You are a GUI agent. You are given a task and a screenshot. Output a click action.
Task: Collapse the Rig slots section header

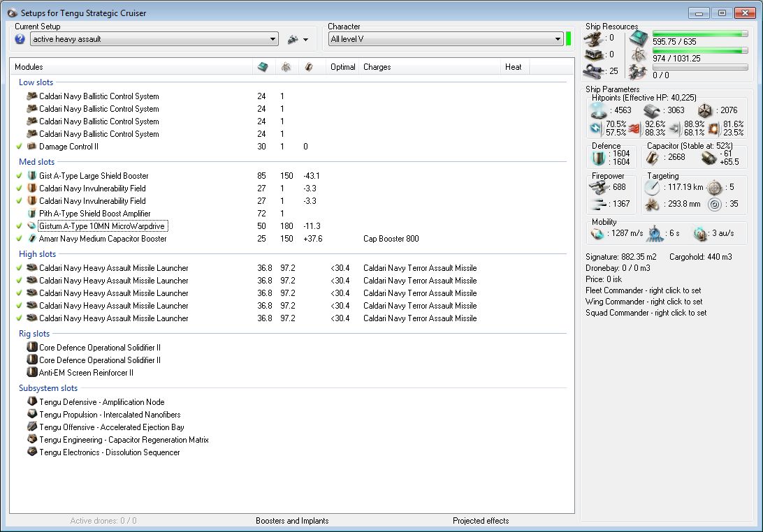pos(34,334)
